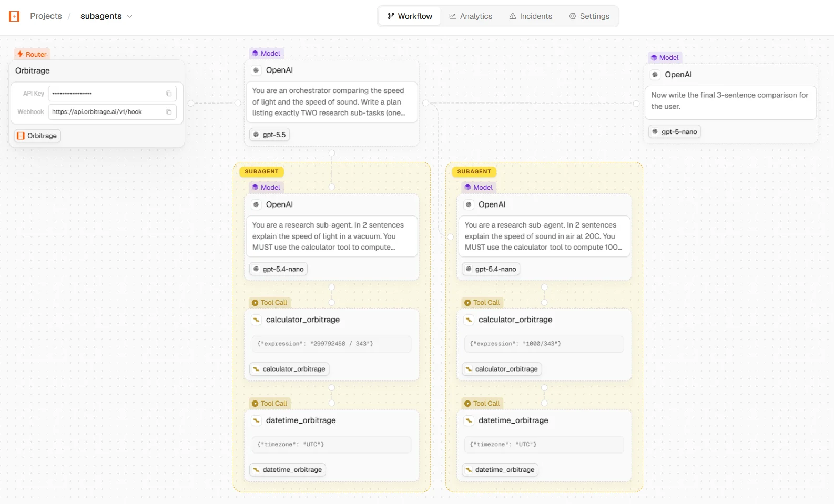Select the expression "1000/343"
The height and width of the screenshot is (504, 834).
pos(544,344)
